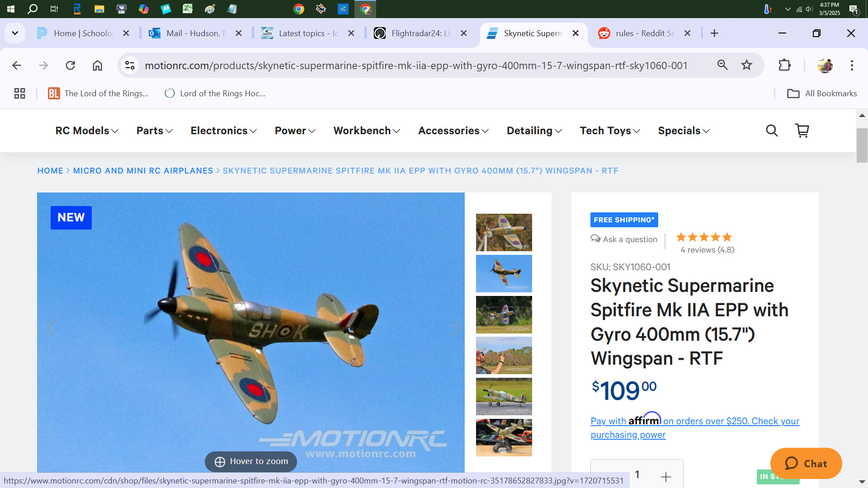View site information icon in address bar
868x488 pixels.
pyautogui.click(x=130, y=65)
